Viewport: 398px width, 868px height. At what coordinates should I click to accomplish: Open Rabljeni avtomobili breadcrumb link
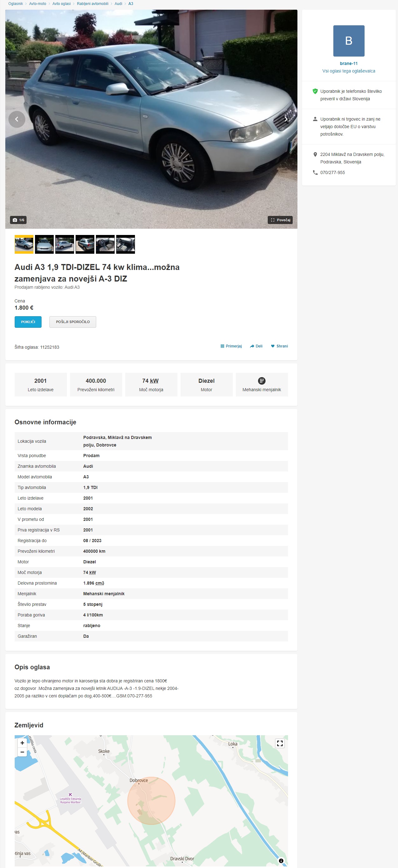click(93, 4)
